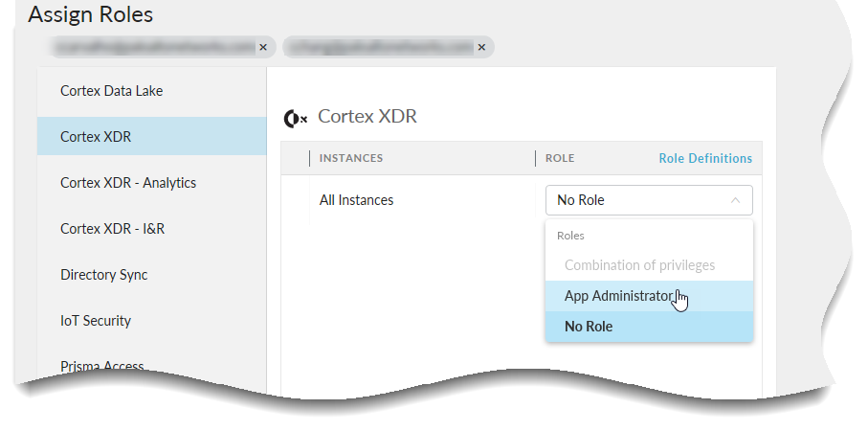Choose App Administrator from roles list

(x=618, y=296)
